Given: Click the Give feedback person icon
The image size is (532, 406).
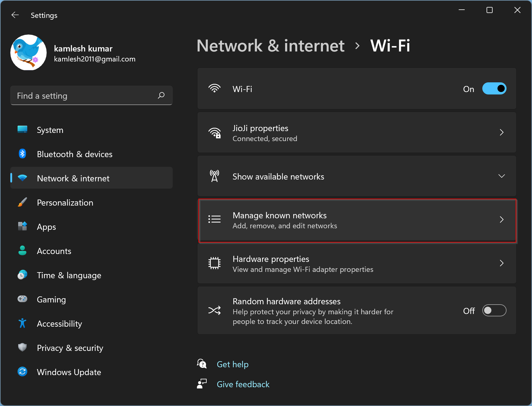Looking at the screenshot, I should (x=202, y=384).
